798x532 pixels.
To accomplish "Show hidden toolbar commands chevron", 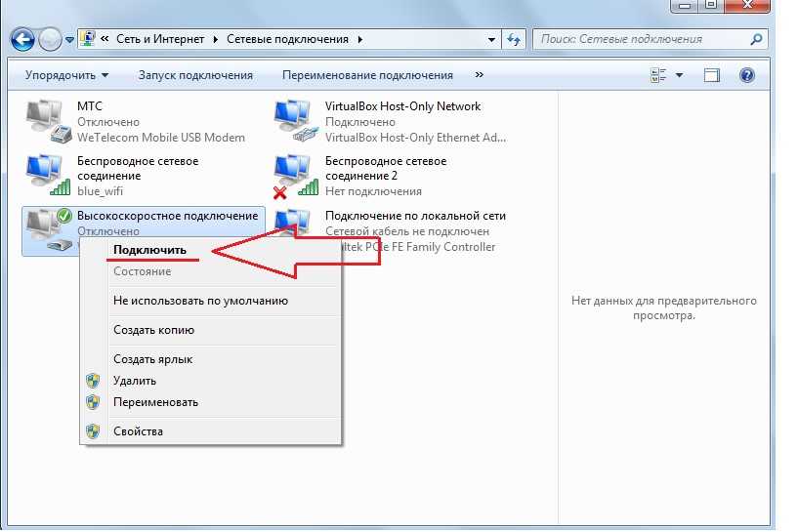I will pos(479,75).
